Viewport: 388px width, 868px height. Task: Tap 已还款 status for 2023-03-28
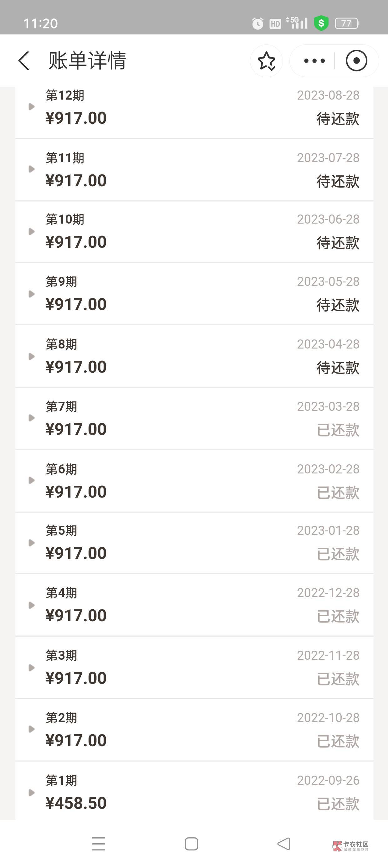point(338,430)
